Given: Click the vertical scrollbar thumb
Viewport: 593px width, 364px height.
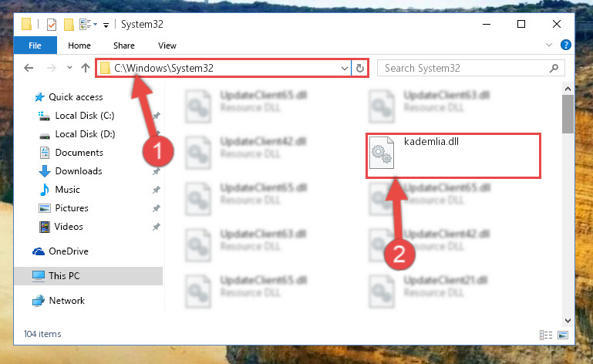Looking at the screenshot, I should pos(568,114).
